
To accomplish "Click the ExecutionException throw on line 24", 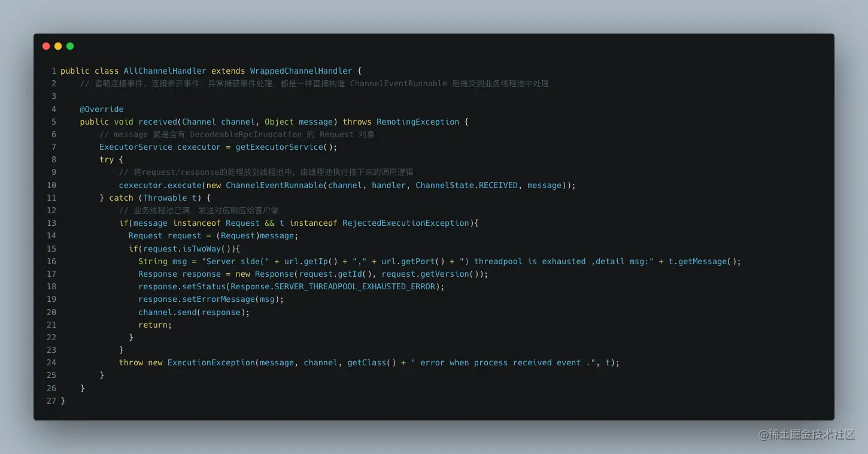I will 211,362.
